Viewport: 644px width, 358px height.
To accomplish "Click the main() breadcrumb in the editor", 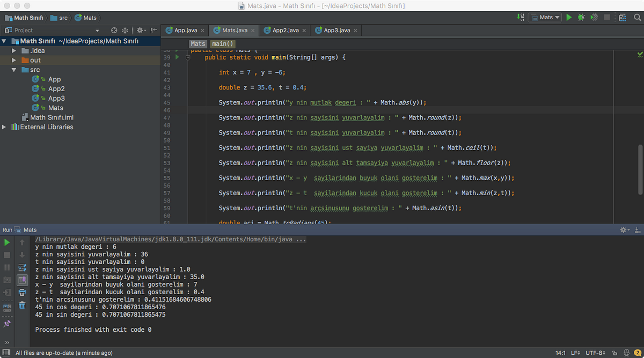I will [223, 43].
